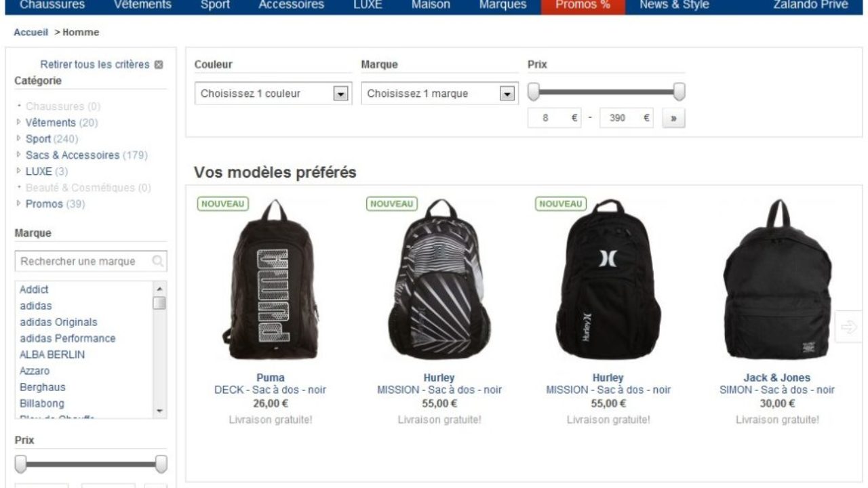This screenshot has width=868, height=488.
Task: Open the News & Style menu item
Action: pos(674,5)
